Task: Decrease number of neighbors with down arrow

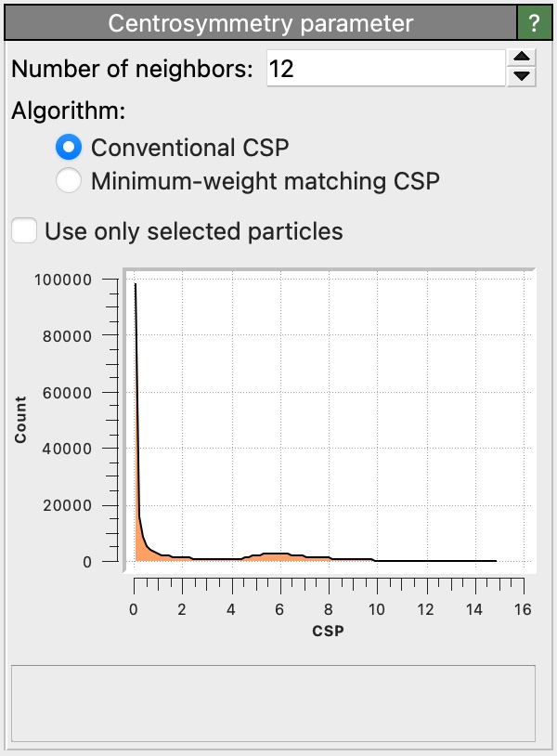Action: 524,77
